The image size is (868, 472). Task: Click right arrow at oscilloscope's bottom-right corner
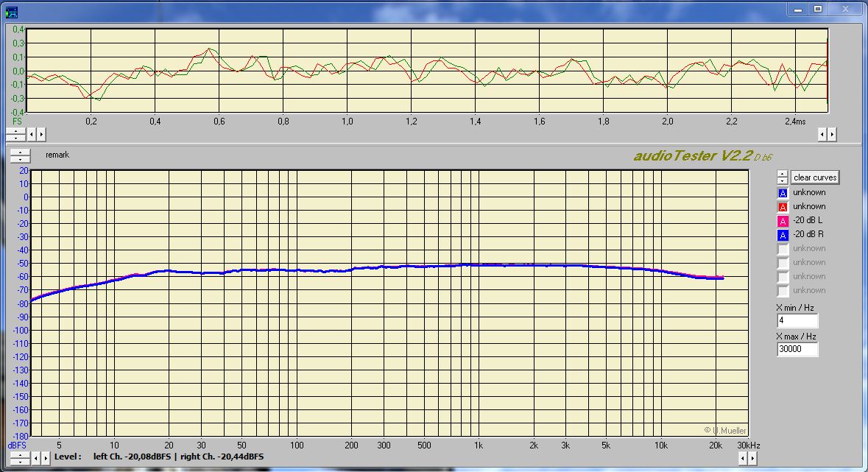pos(833,134)
